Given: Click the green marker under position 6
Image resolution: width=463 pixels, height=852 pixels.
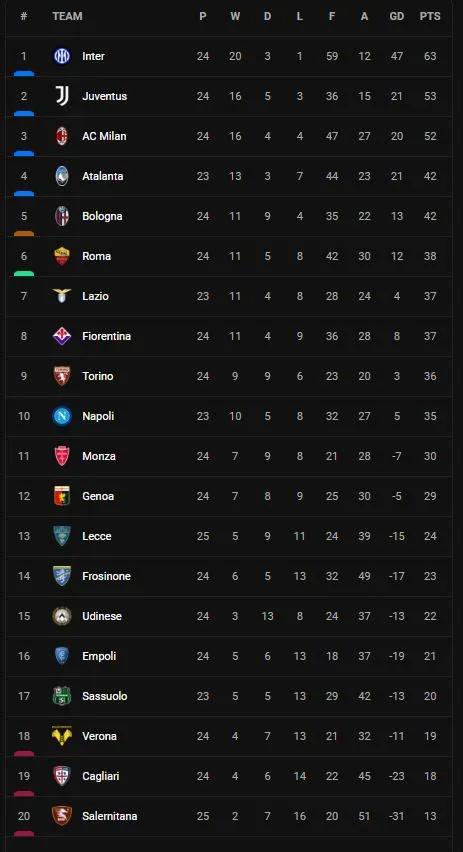Looking at the screenshot, I should [x=23, y=273].
